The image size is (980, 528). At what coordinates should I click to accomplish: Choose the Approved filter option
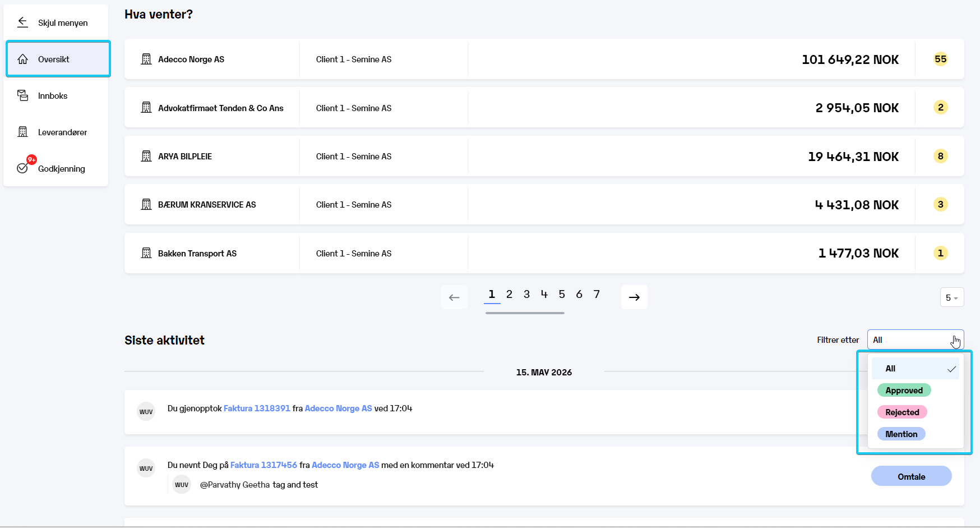(x=904, y=391)
